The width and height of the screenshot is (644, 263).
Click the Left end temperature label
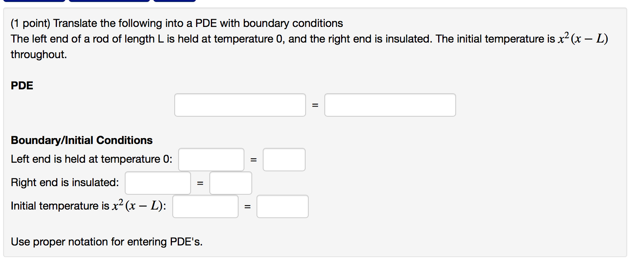click(91, 159)
